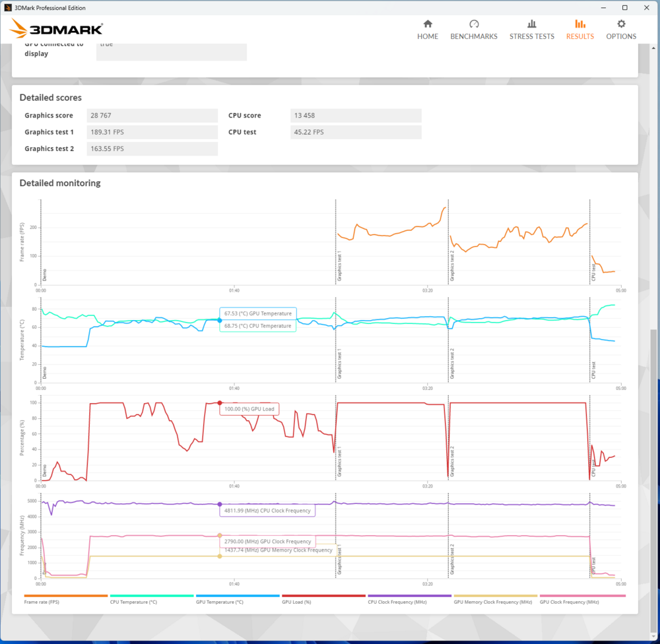The height and width of the screenshot is (644, 660).
Task: Click the CPU score value field
Action: tap(356, 115)
